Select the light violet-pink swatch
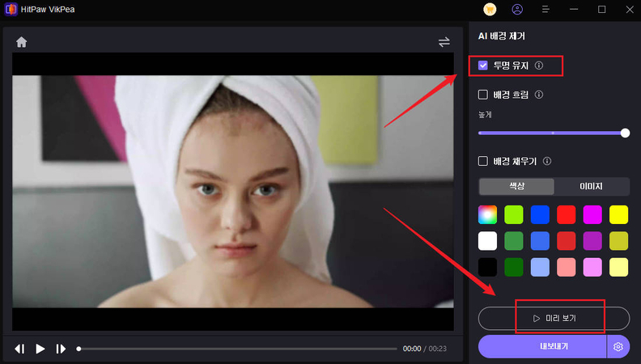The image size is (641, 364). (x=592, y=267)
